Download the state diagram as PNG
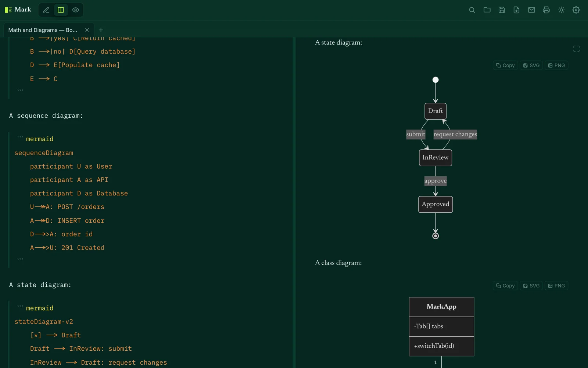Screen dimensions: 588x368 pyautogui.click(x=556, y=66)
